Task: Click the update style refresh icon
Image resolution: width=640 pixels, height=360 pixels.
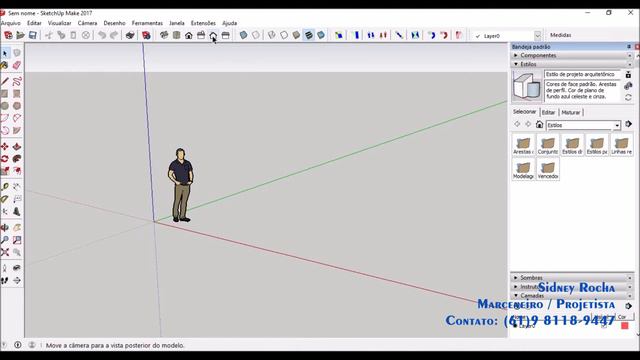Action: coord(628,98)
